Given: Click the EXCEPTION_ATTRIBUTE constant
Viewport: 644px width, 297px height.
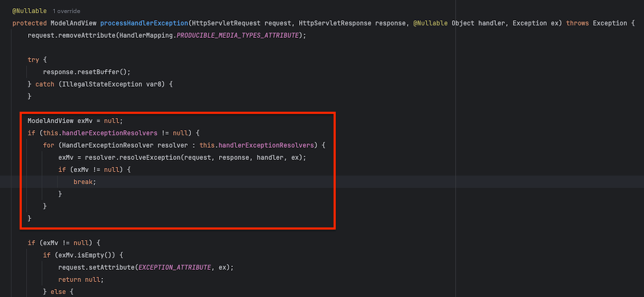Looking at the screenshot, I should coord(175,268).
